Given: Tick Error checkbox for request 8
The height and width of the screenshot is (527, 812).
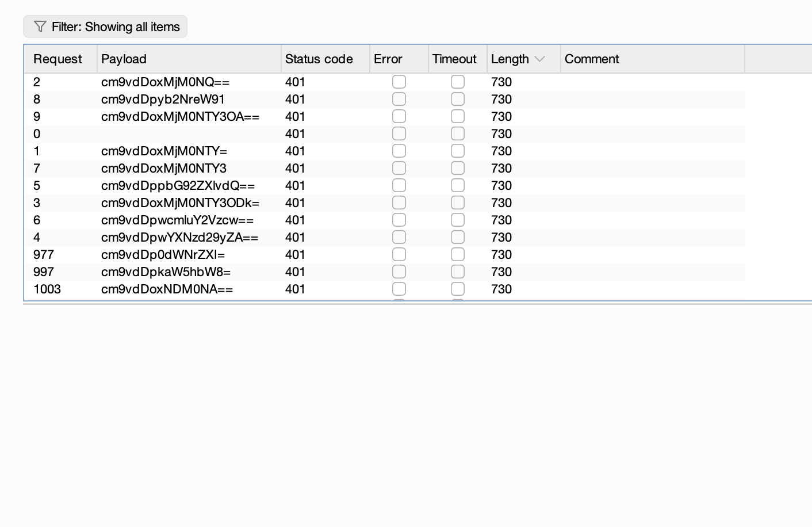Looking at the screenshot, I should click(x=399, y=99).
